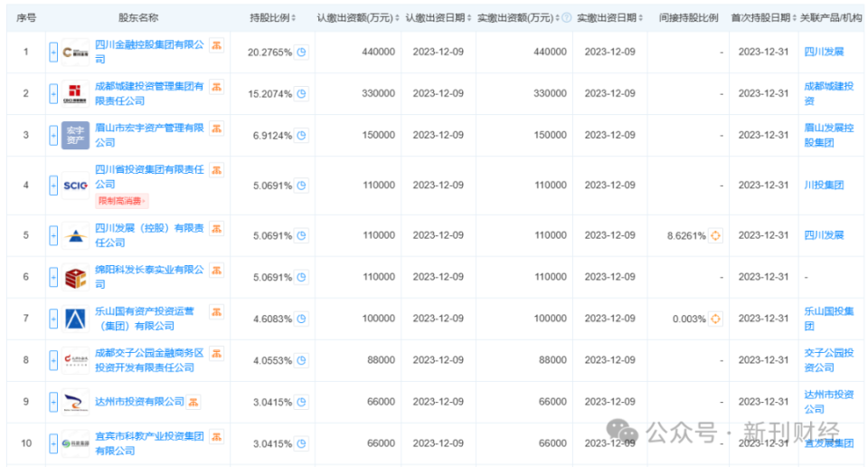Click the equity structure icon next to 绵阳科发长泰实业
The width and height of the screenshot is (868, 467).
coord(216,271)
